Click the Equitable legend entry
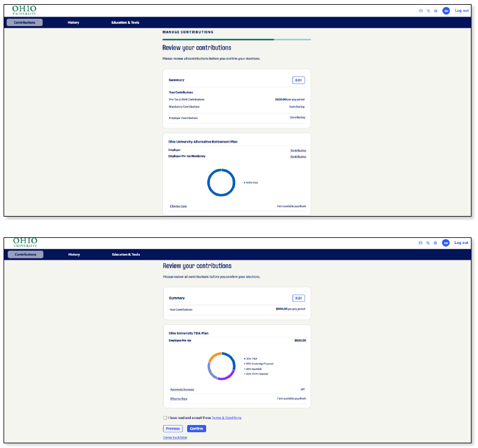The width and height of the screenshot is (478, 448). (253, 369)
